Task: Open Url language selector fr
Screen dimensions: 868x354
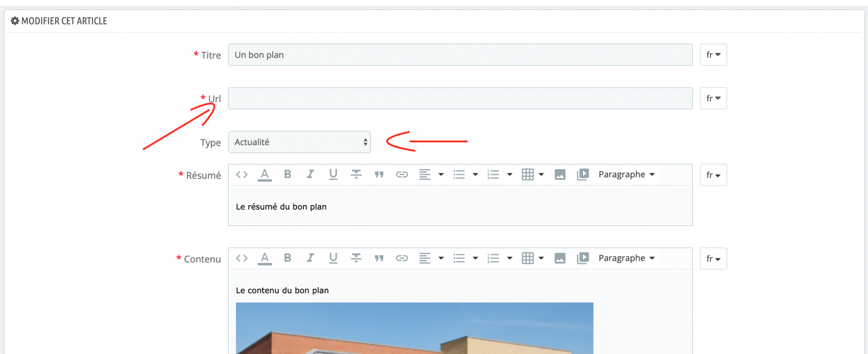Action: [713, 98]
